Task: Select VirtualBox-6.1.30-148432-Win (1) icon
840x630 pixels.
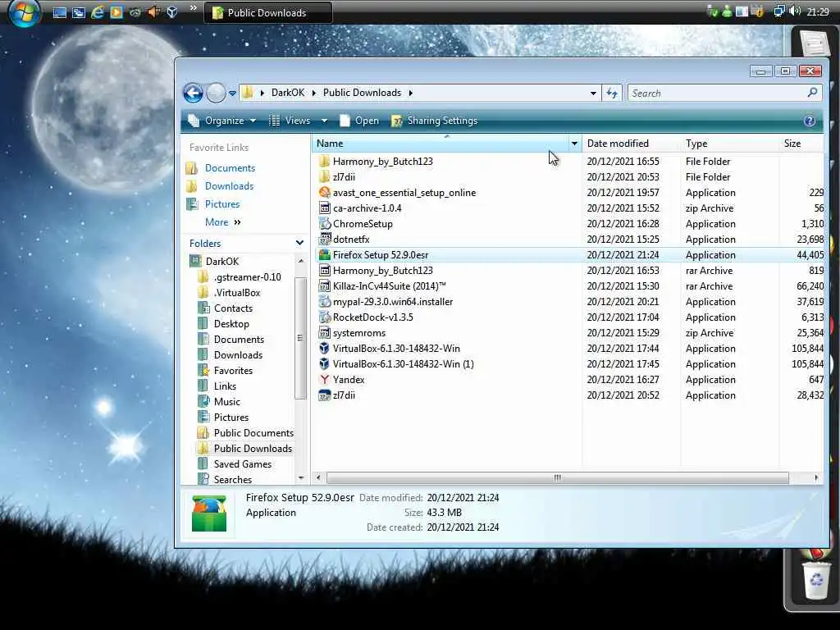Action: (x=324, y=364)
